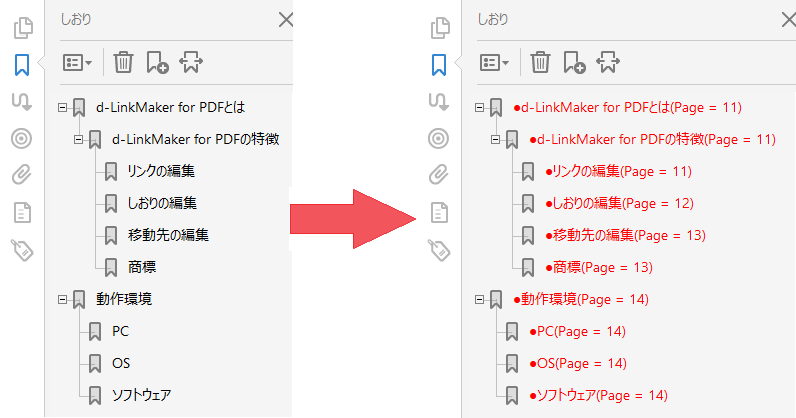Click bookmark ribbon icon beside '●商標(Page = 13)'
Viewport: 796px width, 418px height.
(528, 268)
